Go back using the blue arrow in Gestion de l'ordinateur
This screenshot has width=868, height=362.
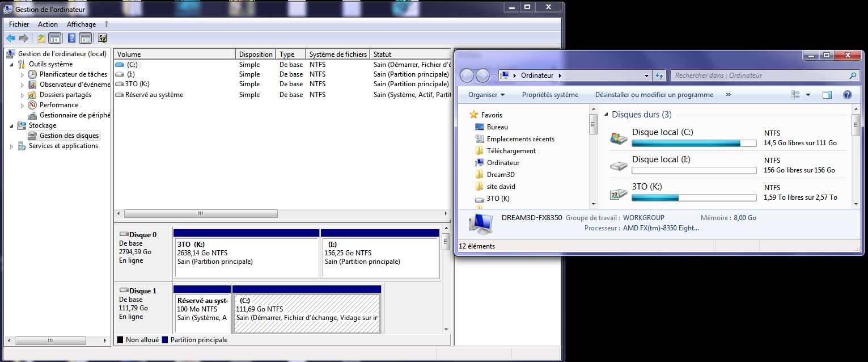click(11, 38)
